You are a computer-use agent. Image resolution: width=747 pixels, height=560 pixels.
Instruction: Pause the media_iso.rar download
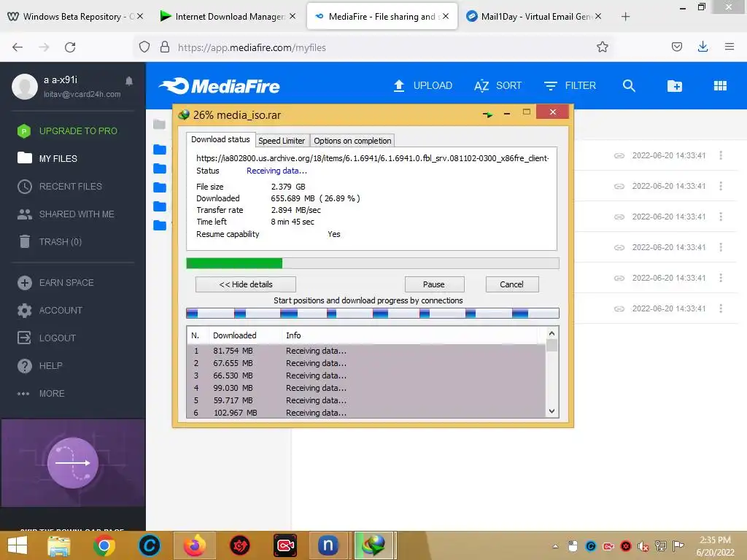(434, 284)
